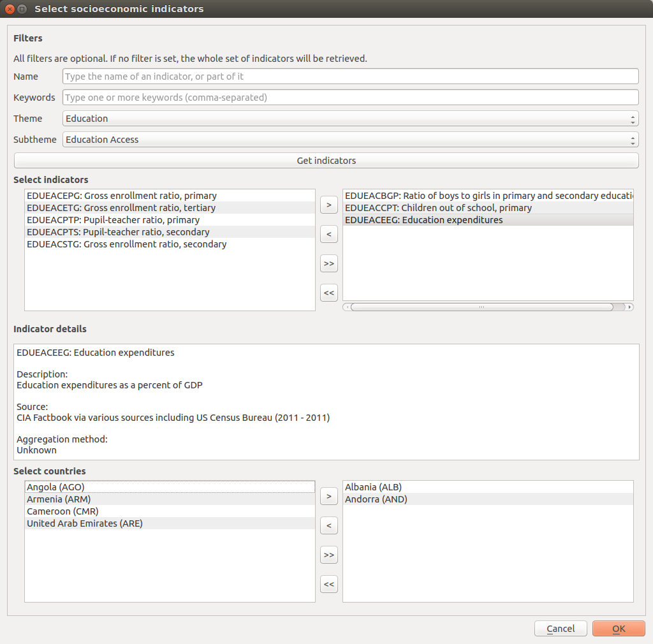Open the Subtheme dropdown showing Education Access
Screen dimensions: 653x644
(350, 140)
